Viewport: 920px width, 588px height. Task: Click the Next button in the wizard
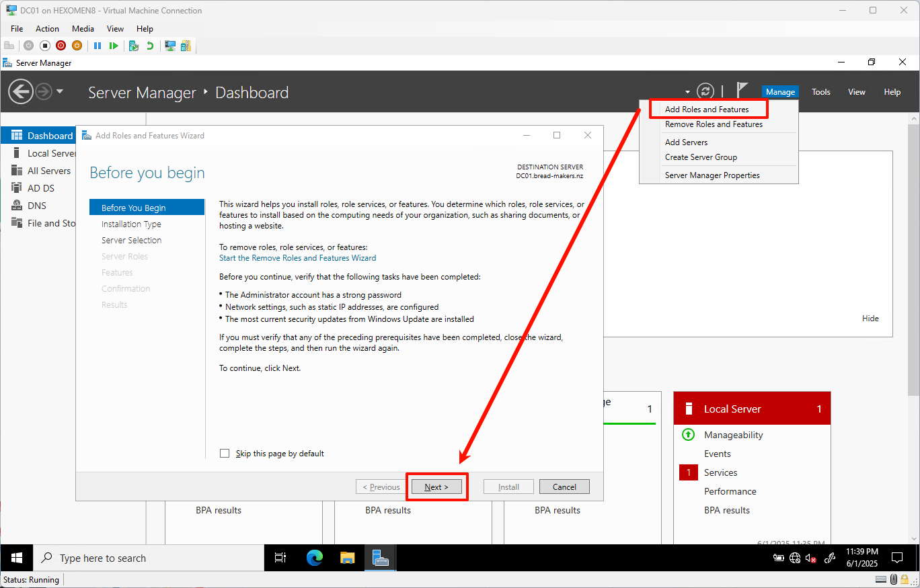[436, 487]
